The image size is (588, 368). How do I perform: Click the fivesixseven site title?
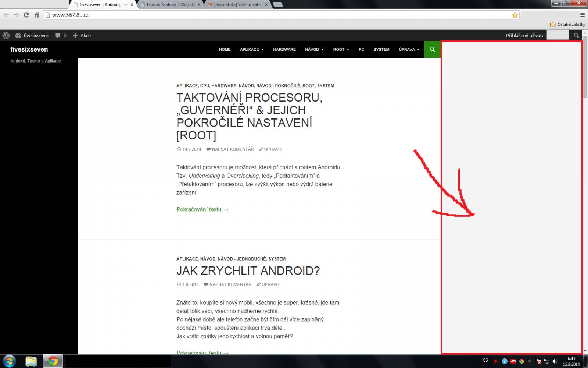pos(29,49)
